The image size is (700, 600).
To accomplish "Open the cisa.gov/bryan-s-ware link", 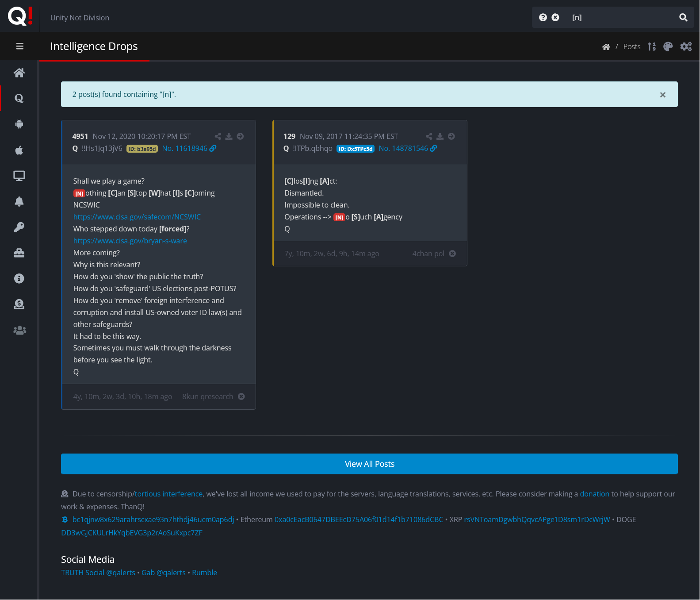I will (130, 241).
